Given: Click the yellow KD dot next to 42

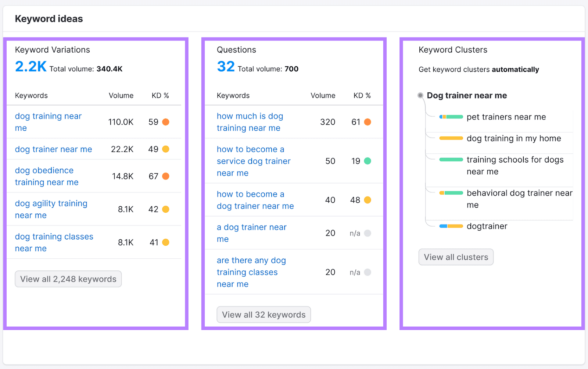Looking at the screenshot, I should 166,209.
